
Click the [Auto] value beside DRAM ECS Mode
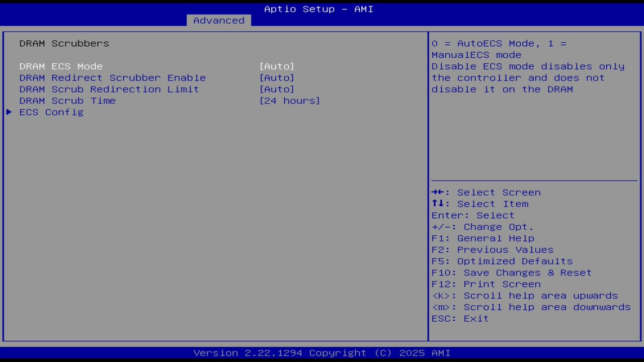[x=276, y=66]
